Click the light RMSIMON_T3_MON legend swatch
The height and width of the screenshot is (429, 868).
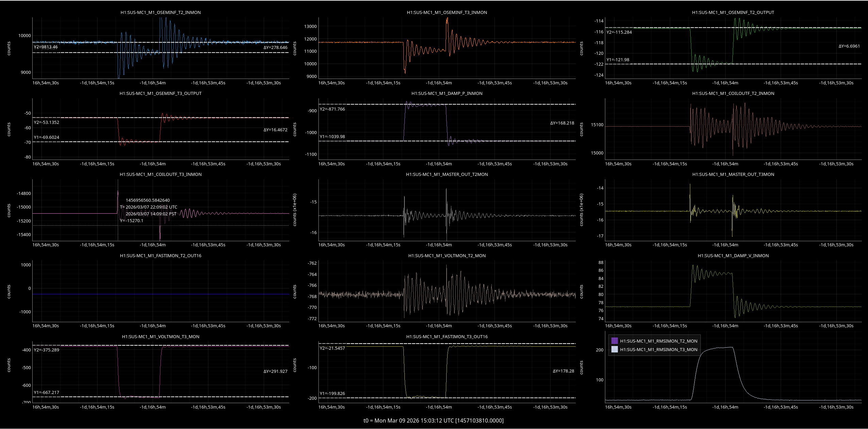614,349
